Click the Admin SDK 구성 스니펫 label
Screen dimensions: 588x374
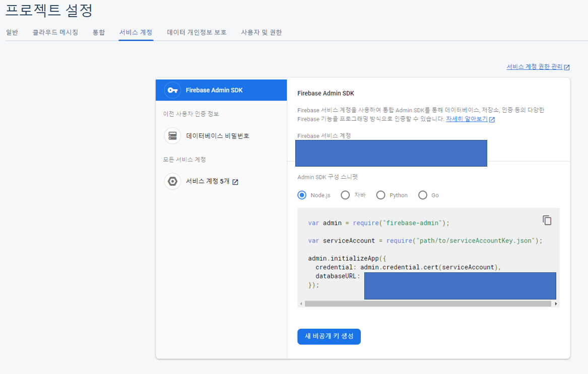pos(328,177)
